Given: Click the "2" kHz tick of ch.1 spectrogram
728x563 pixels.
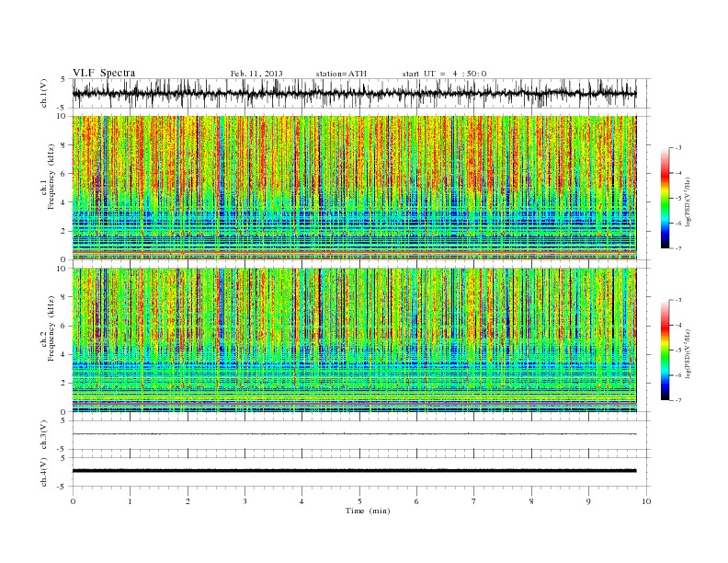Looking at the screenshot, I should (x=63, y=231).
